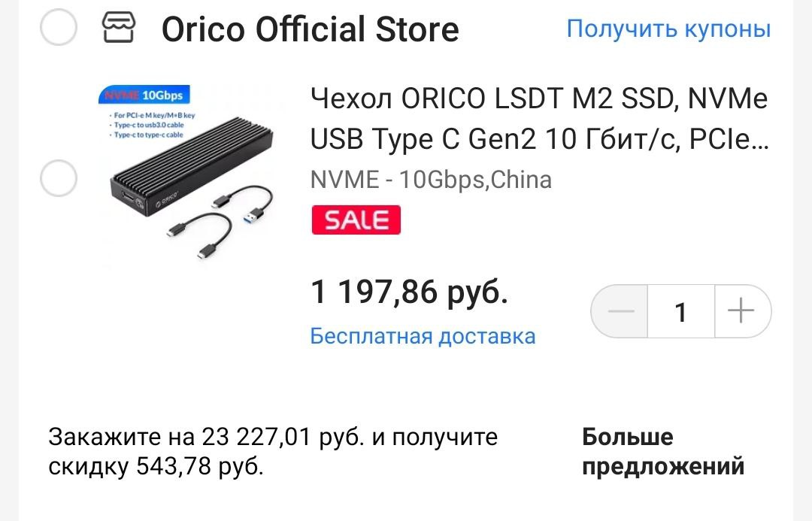
Task: Select all Orico Official Store items
Action: (59, 27)
